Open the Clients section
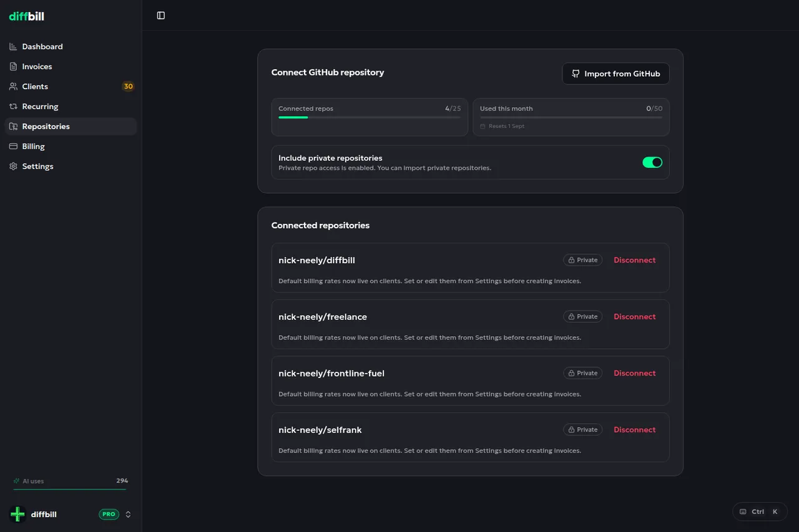The image size is (799, 532). (71, 87)
